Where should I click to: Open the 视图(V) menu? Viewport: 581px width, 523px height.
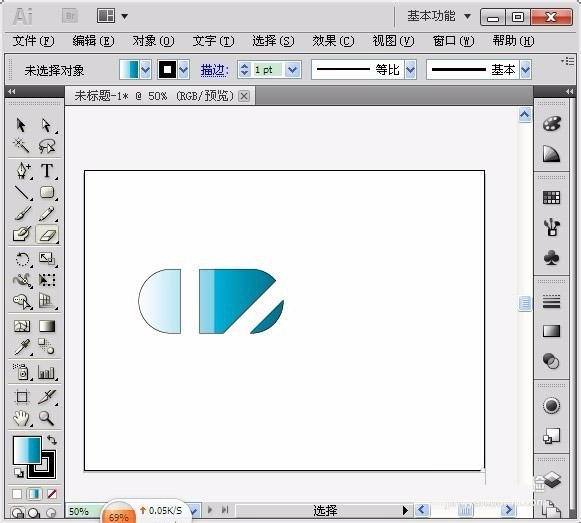[x=393, y=41]
